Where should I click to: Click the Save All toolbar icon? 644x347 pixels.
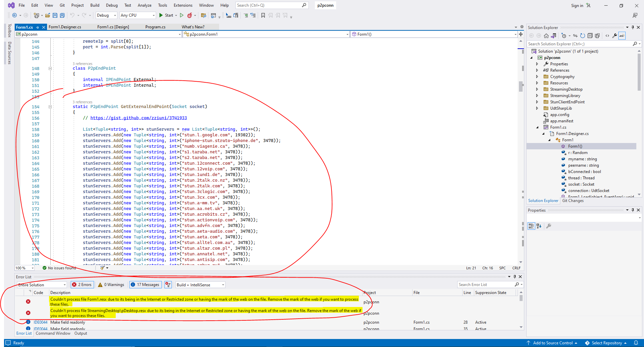[x=62, y=15]
